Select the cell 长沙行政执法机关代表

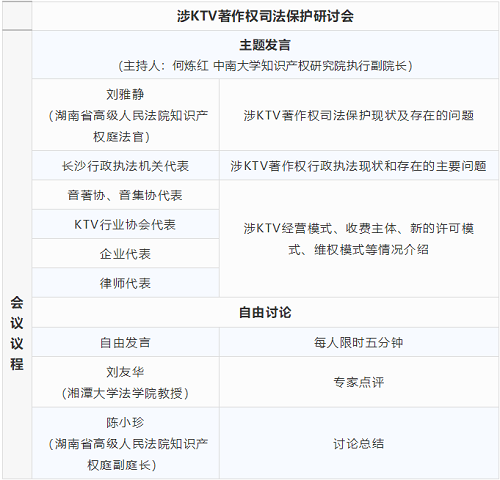pyautogui.click(x=125, y=166)
